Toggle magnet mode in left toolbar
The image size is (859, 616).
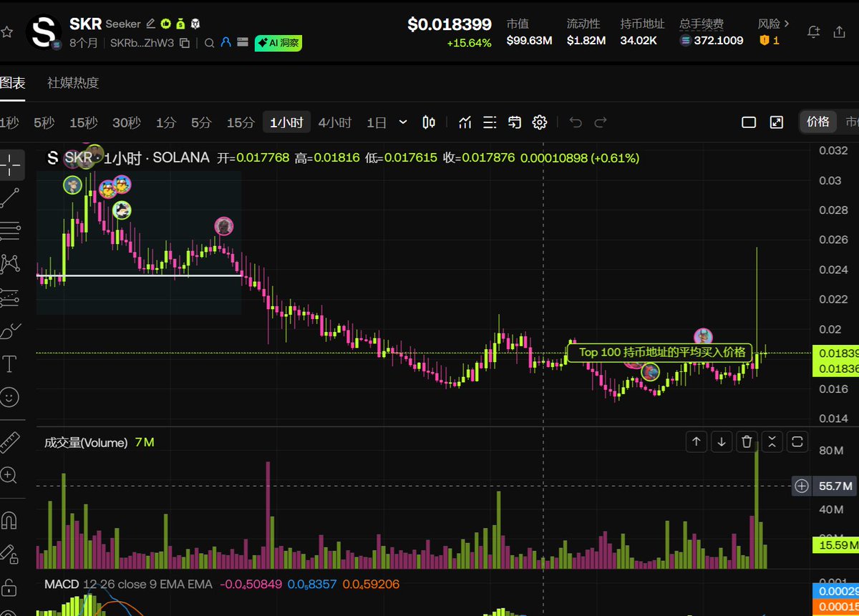point(9,520)
